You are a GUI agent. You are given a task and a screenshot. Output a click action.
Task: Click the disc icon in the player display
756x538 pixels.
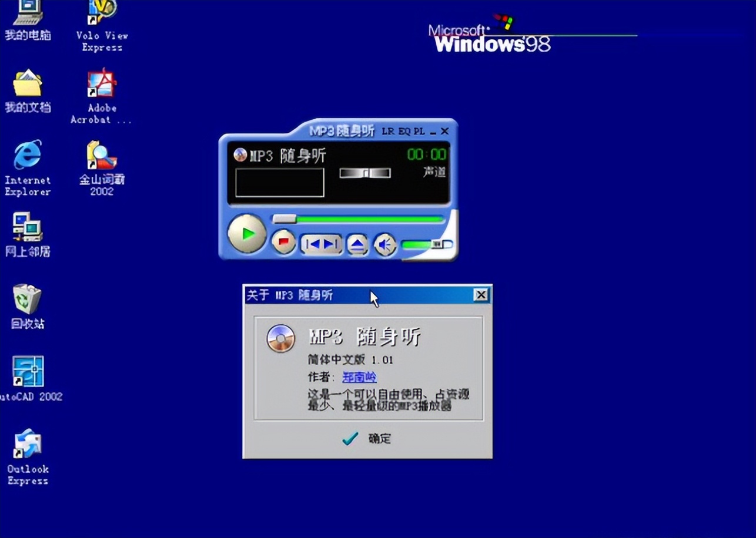pyautogui.click(x=240, y=154)
